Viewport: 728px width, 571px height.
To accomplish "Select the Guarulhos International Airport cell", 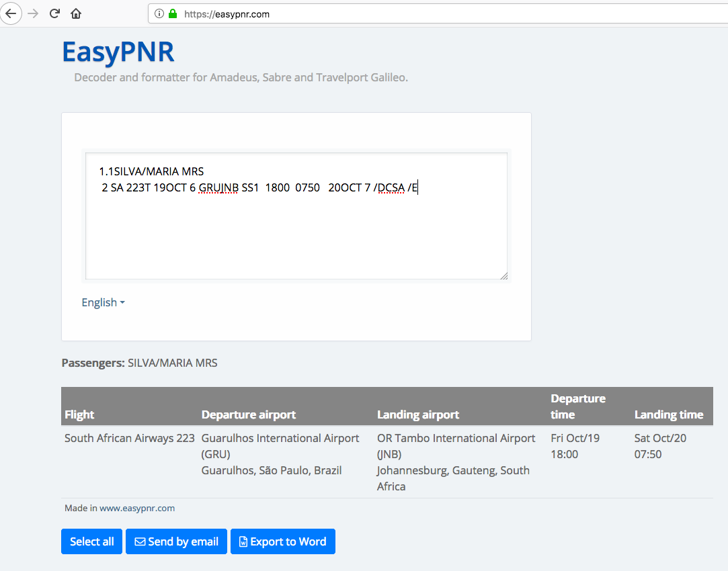I will pos(280,454).
